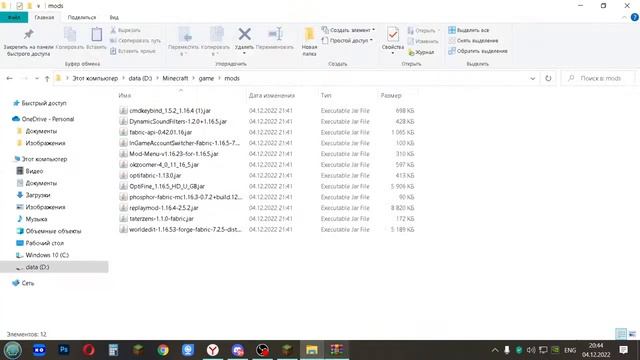Open the Copy to (Копировать в) dropdown
The width and height of the screenshot is (640, 360).
point(215,41)
